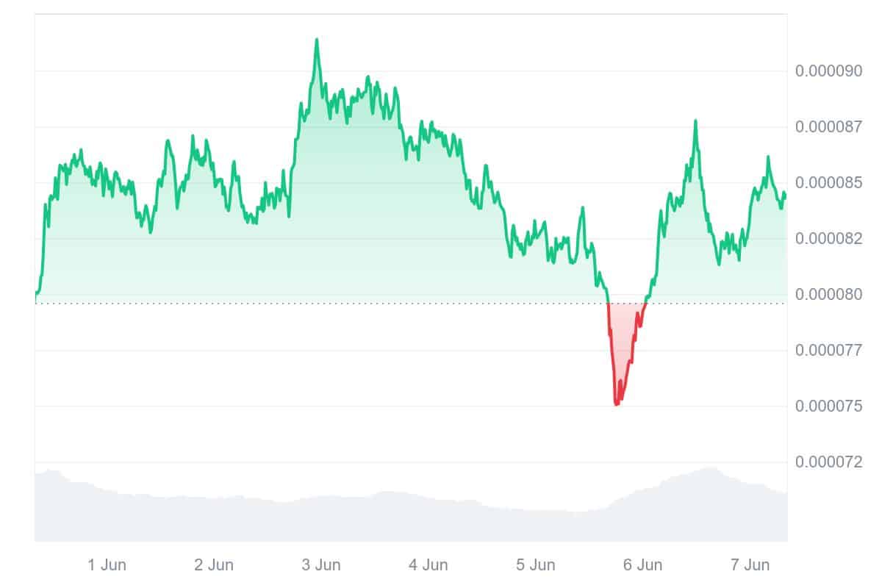Click the 5 Jun date label
Screen dimensions: 882x588
(x=536, y=565)
